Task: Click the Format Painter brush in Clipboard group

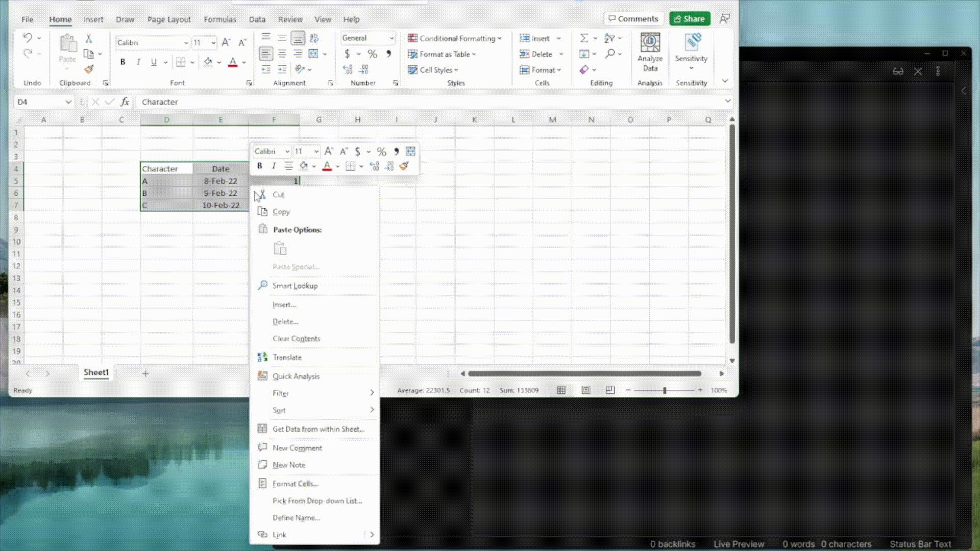Action: 89,69
